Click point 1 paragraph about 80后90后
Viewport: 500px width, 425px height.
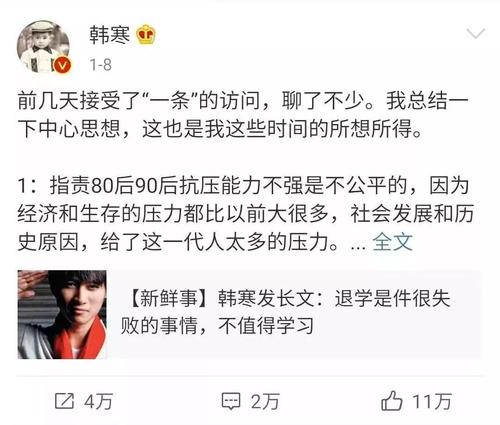245,214
